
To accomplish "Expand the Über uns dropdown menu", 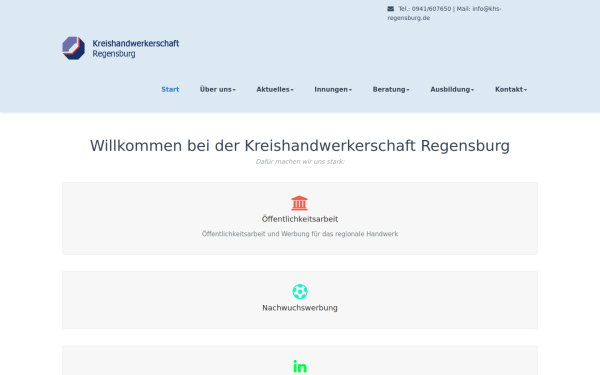I will point(217,90).
